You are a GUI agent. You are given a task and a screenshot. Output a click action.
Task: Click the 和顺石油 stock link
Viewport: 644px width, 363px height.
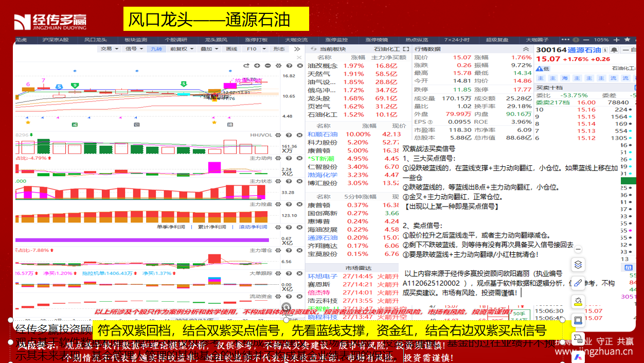pos(323,134)
